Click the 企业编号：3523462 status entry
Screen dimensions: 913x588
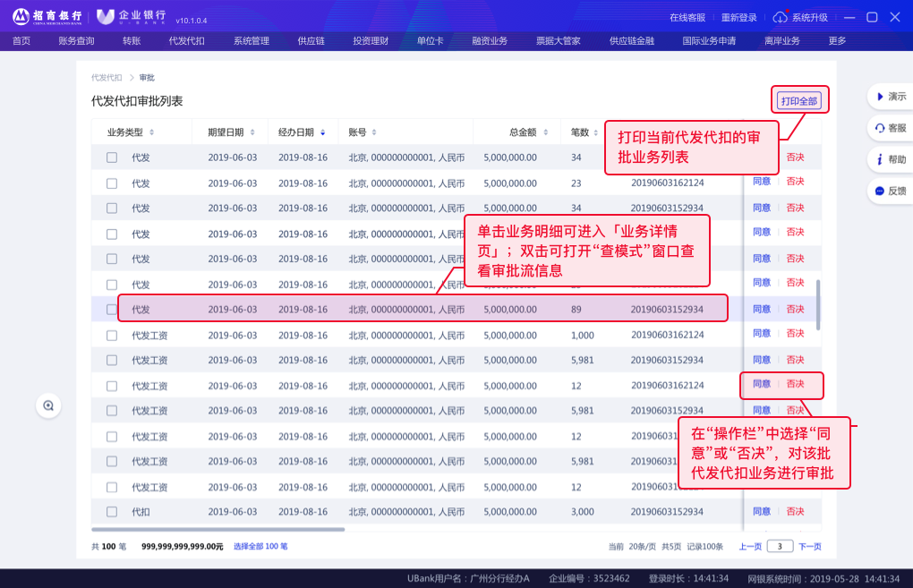(589, 578)
